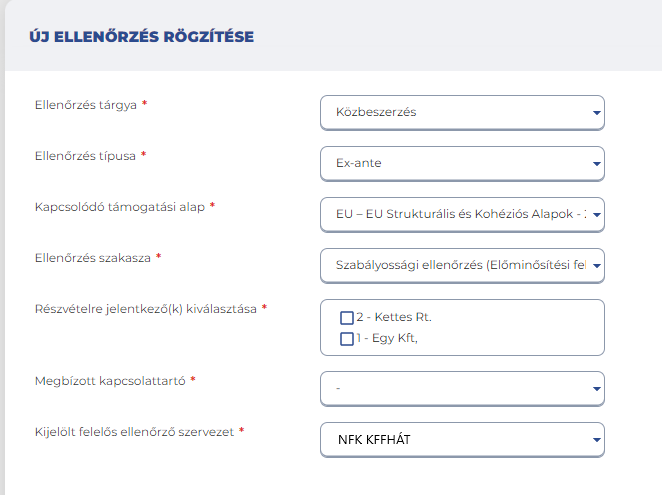This screenshot has height=495, width=662.
Task: Click the arrow on the Közbeszerzés combo box
Action: click(x=597, y=113)
